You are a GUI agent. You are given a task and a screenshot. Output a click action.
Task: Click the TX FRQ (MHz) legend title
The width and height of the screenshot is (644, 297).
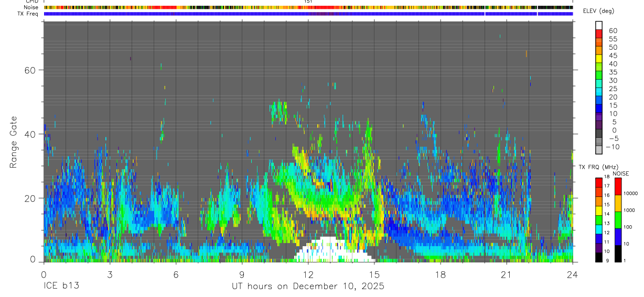click(x=597, y=167)
